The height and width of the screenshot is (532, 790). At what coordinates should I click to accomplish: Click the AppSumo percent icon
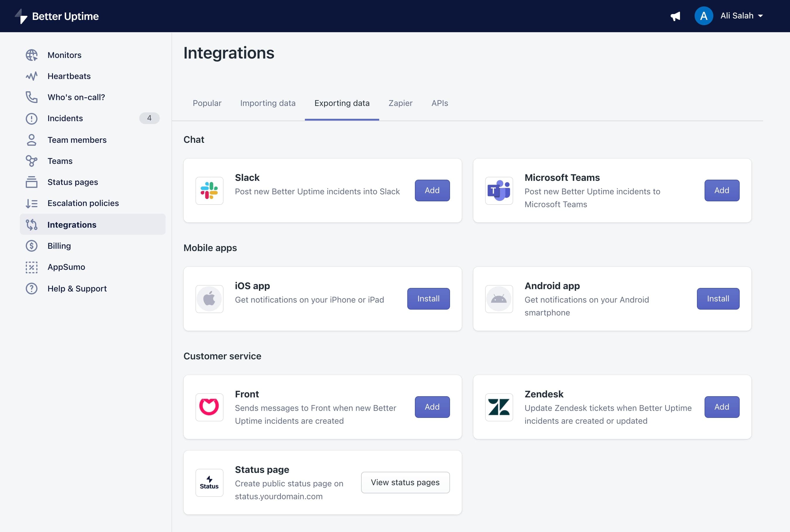click(x=32, y=267)
